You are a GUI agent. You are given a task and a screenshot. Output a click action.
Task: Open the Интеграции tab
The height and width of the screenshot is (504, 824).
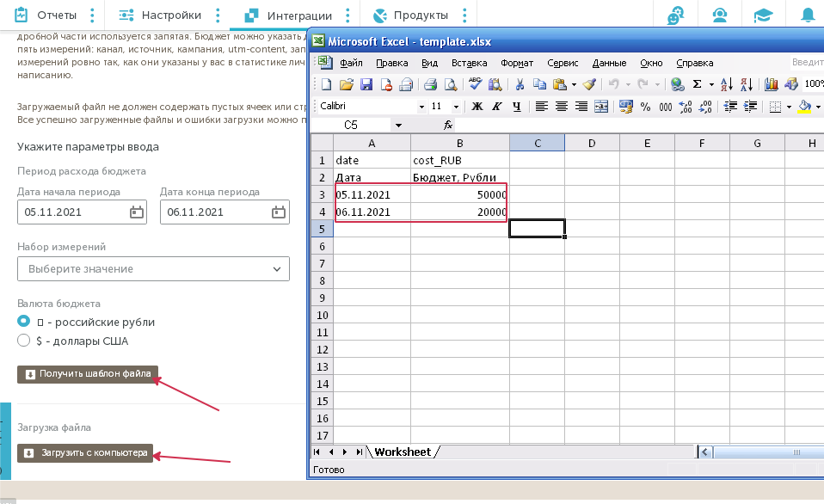tap(289, 15)
